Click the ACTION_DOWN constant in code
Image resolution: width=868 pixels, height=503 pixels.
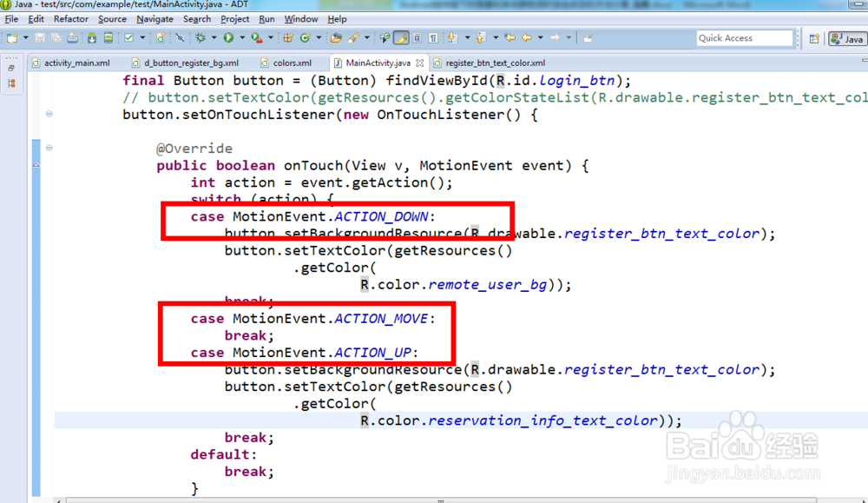click(x=381, y=216)
